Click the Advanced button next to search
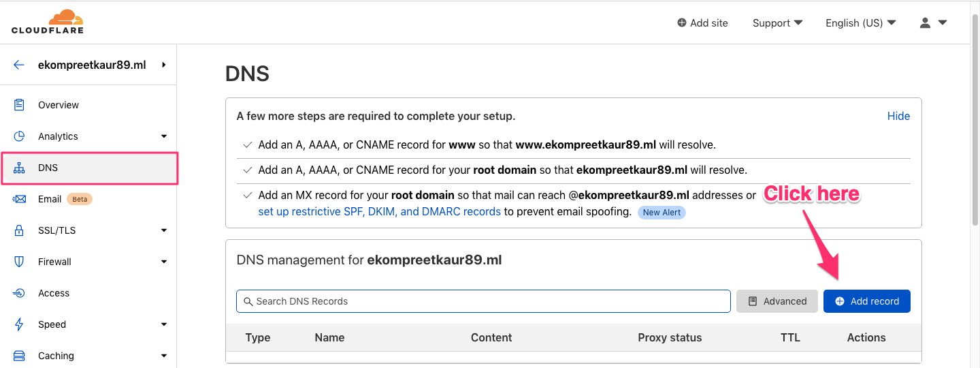The image size is (980, 368). [x=777, y=301]
